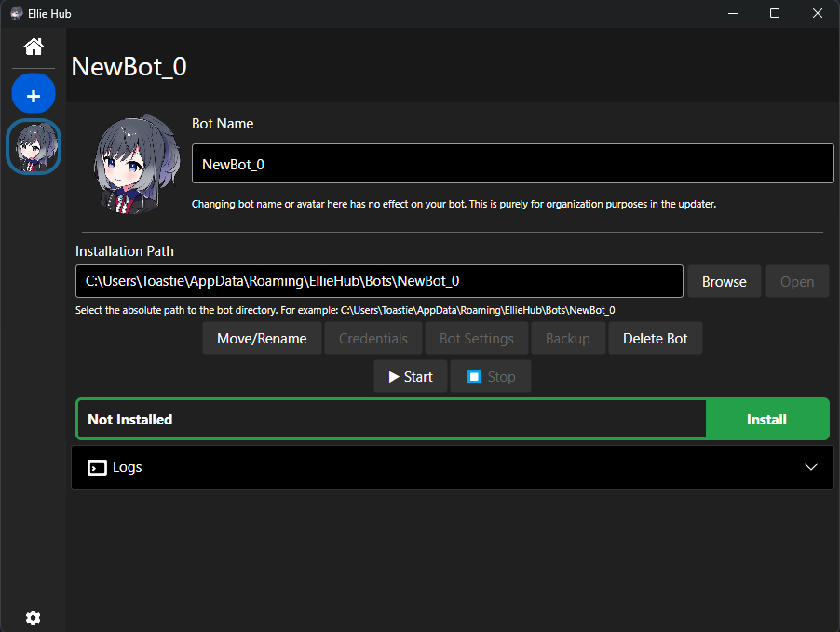Viewport: 840px width, 632px height.
Task: Open Bot Settings
Action: tap(477, 338)
